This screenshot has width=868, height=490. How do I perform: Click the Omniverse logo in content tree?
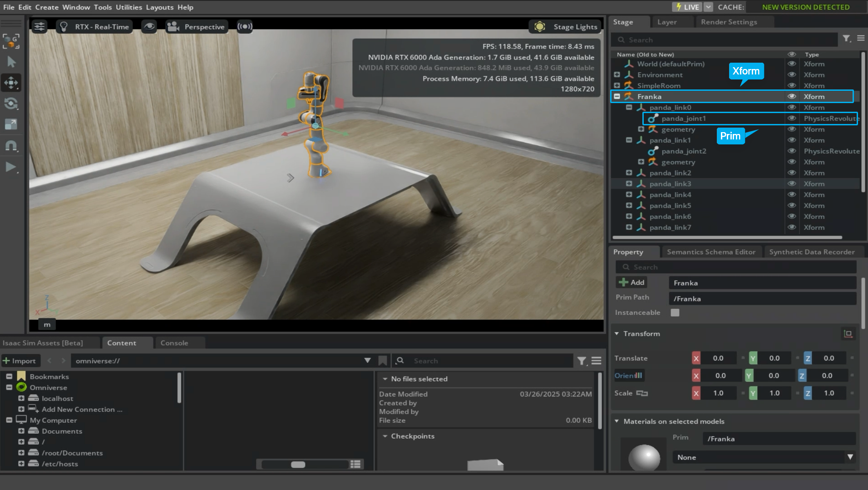(x=21, y=387)
